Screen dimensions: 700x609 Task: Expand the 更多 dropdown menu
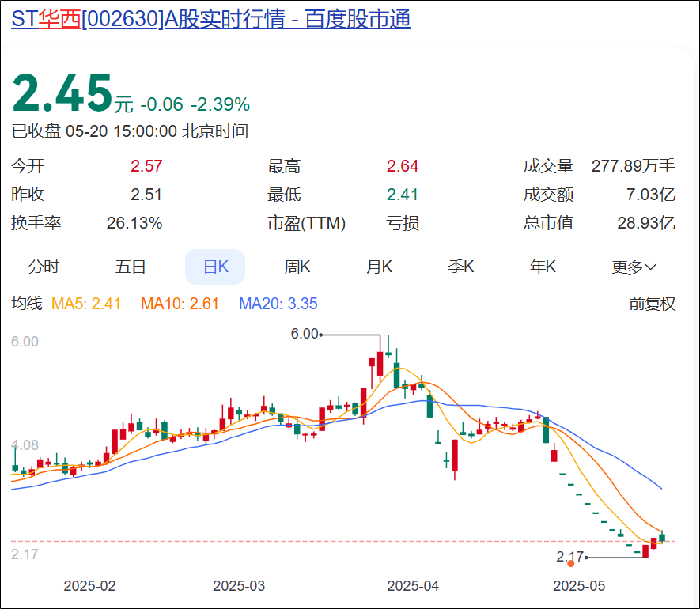(x=633, y=267)
